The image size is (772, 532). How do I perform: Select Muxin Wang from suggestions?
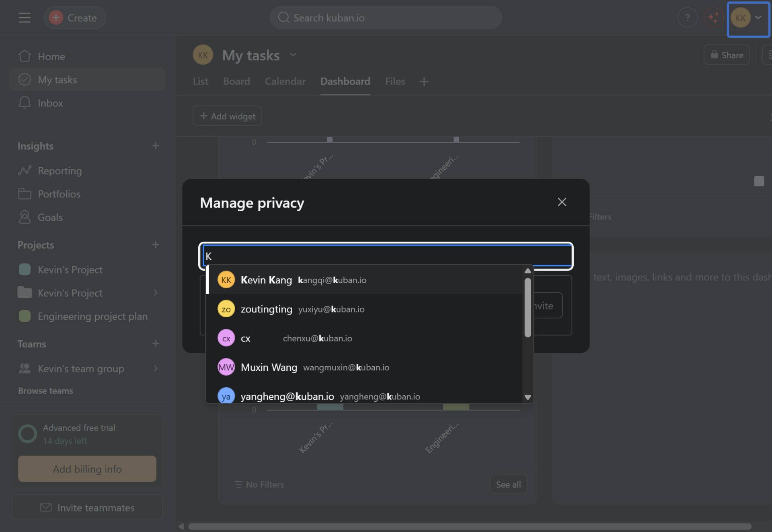364,367
